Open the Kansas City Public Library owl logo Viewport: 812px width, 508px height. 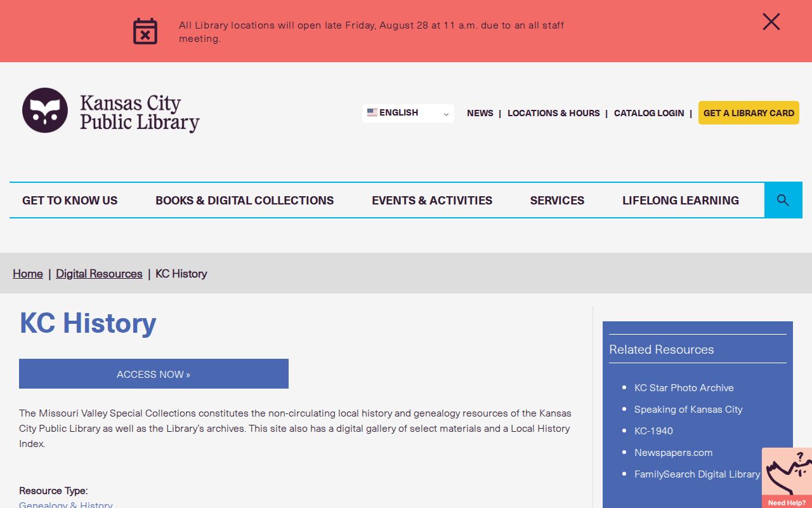pyautogui.click(x=45, y=110)
